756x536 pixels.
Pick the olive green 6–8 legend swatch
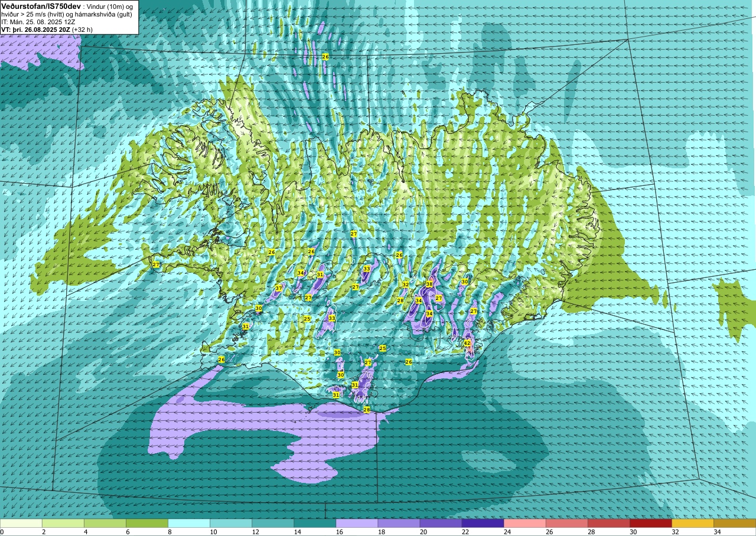click(x=147, y=523)
